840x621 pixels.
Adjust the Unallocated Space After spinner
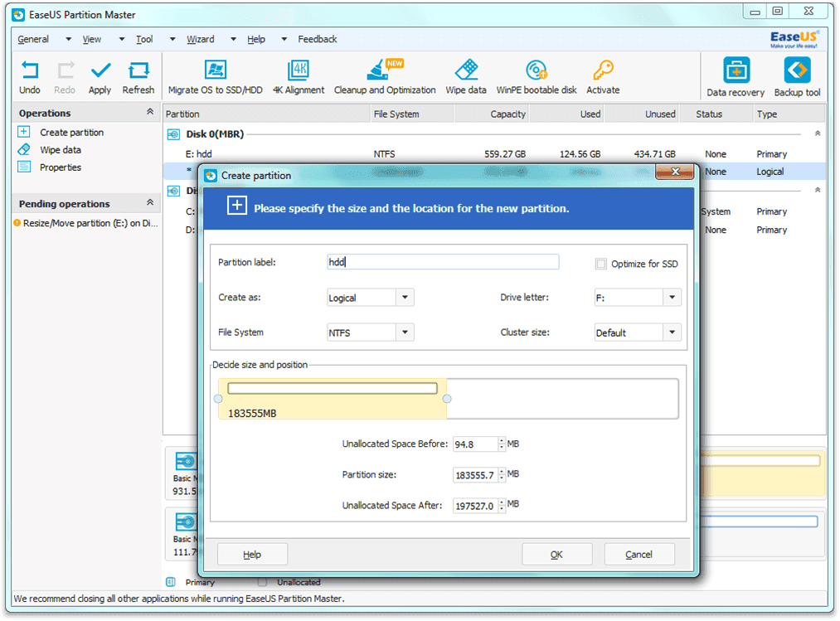click(x=502, y=505)
